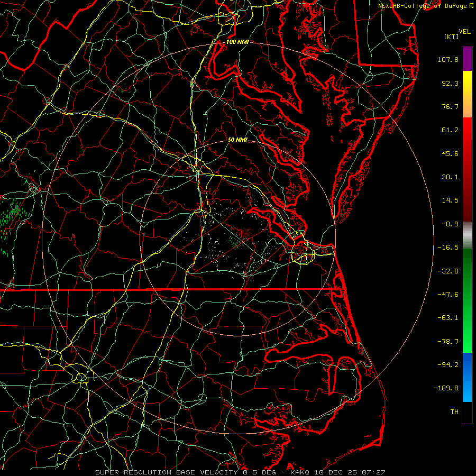Click the -16.5 scale value

pyautogui.click(x=448, y=248)
